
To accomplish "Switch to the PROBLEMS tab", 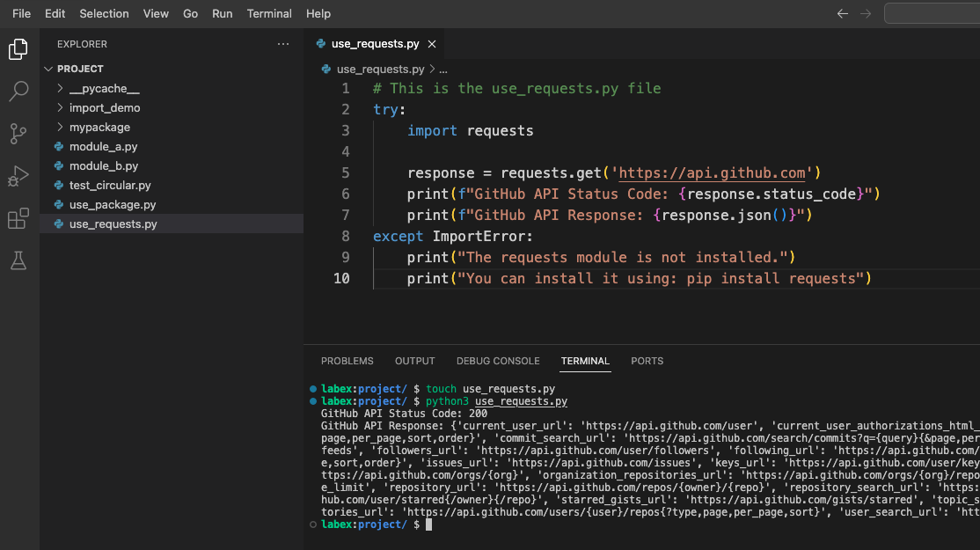I will [x=347, y=361].
